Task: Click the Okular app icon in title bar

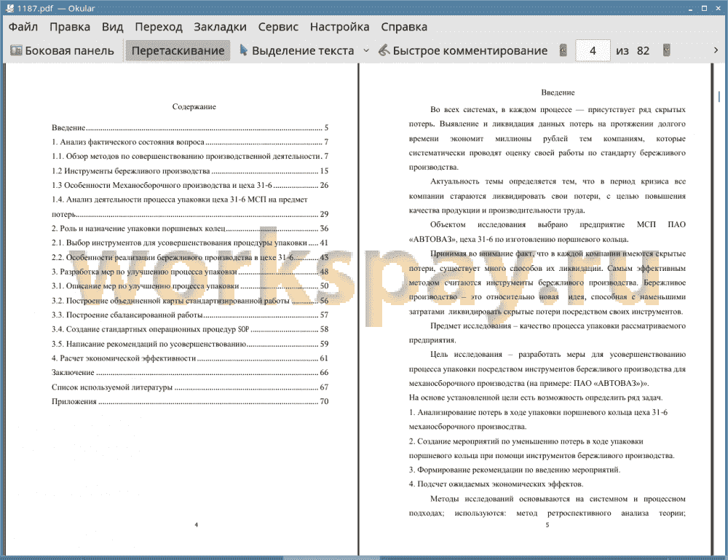Action: point(9,8)
